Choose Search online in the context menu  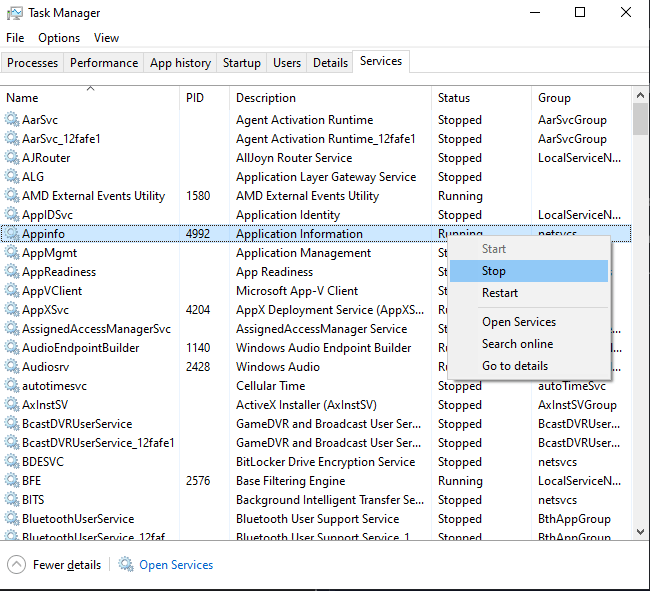(529, 344)
